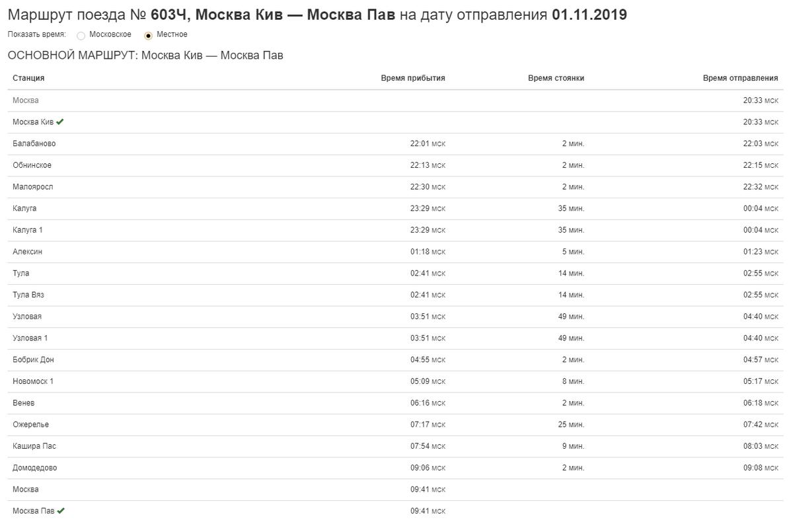
Task: Select the Балабаново station row
Action: (395, 144)
